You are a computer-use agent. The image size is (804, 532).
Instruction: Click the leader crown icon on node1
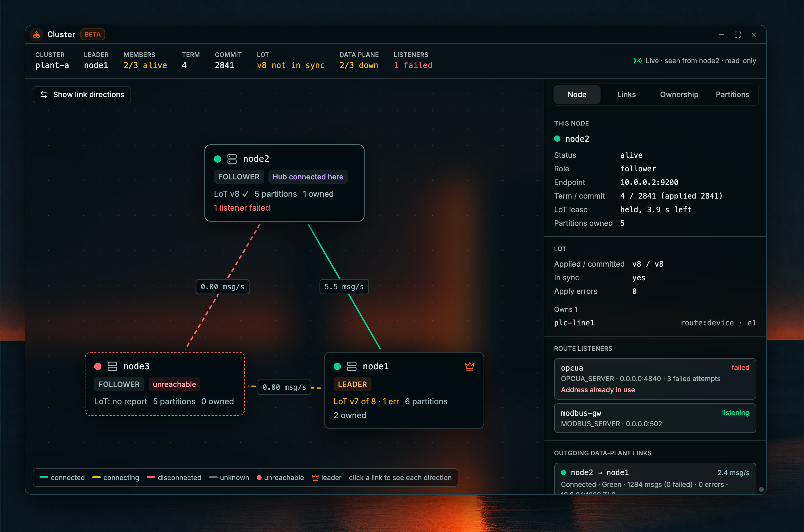[x=469, y=367]
